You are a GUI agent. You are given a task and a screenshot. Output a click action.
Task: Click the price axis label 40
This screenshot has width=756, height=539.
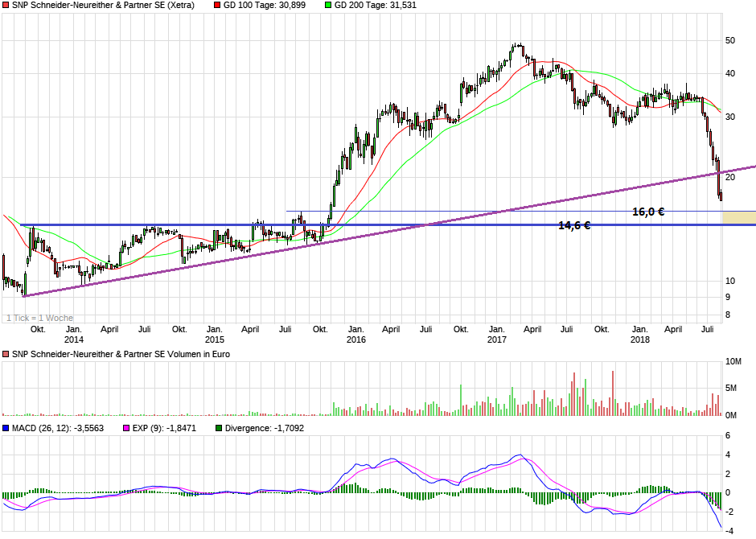pyautogui.click(x=730, y=74)
